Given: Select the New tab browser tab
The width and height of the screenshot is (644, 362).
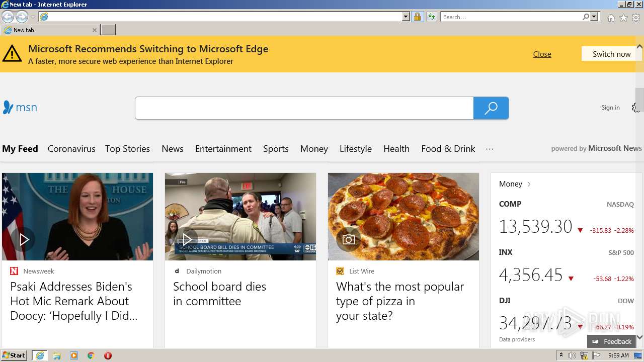Looking at the screenshot, I should coord(50,30).
